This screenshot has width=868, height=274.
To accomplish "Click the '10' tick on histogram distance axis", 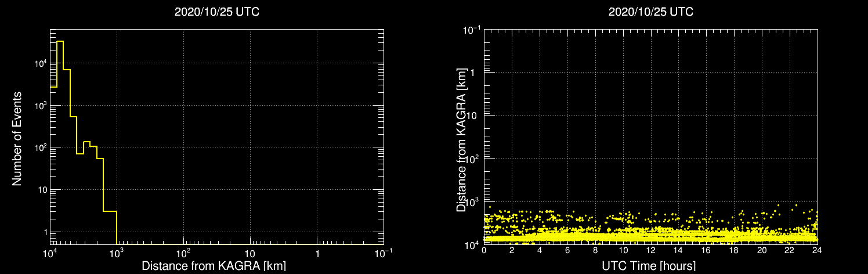I will (x=250, y=253).
